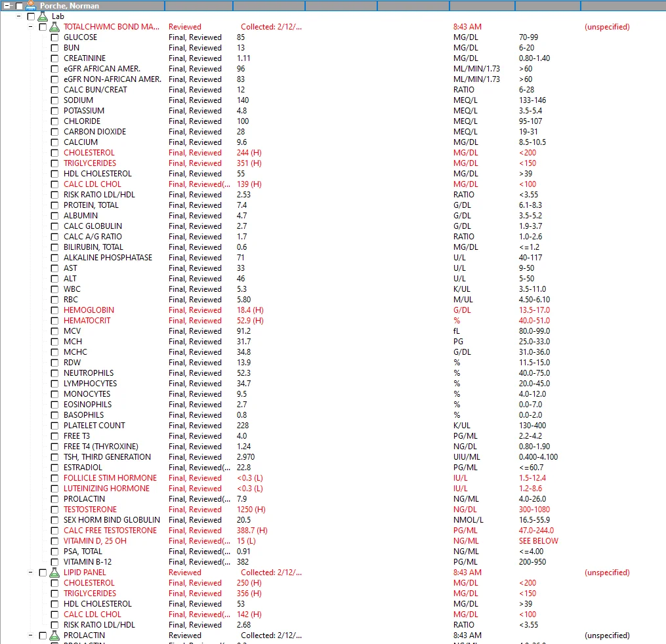
Task: Click the eGFR AFRICAN AMER. test name
Action: 102,69
